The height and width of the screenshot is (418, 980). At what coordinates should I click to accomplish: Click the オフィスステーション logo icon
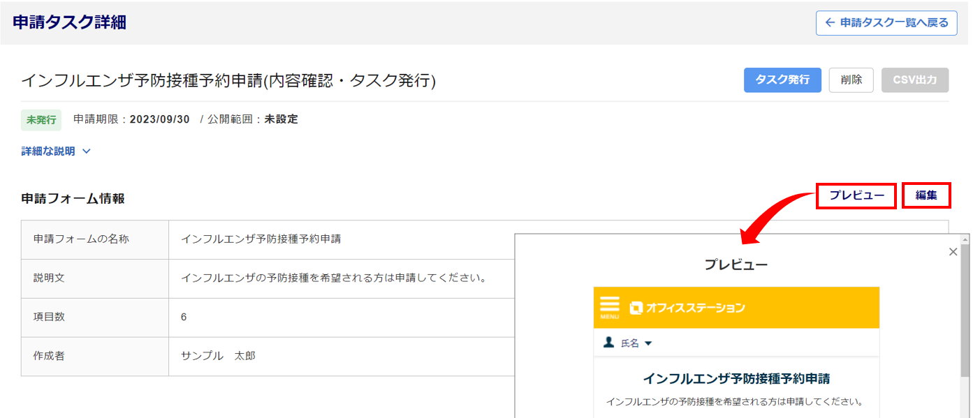click(x=635, y=308)
